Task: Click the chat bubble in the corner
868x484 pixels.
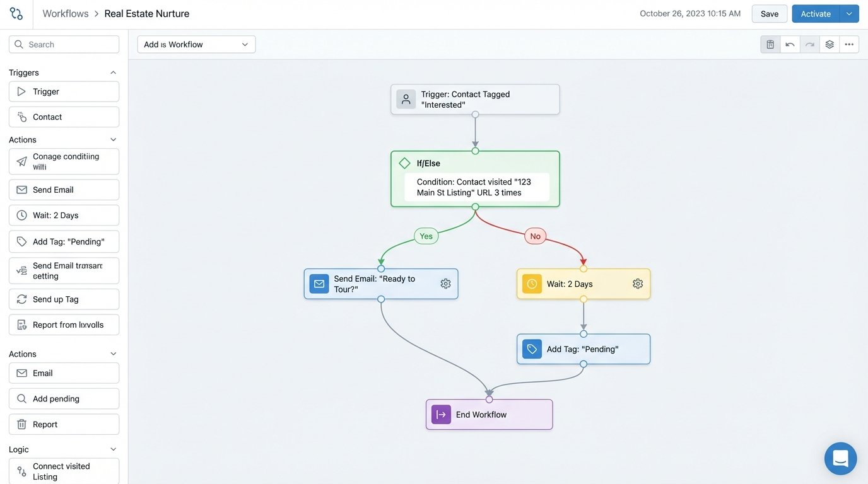Action: tap(840, 458)
